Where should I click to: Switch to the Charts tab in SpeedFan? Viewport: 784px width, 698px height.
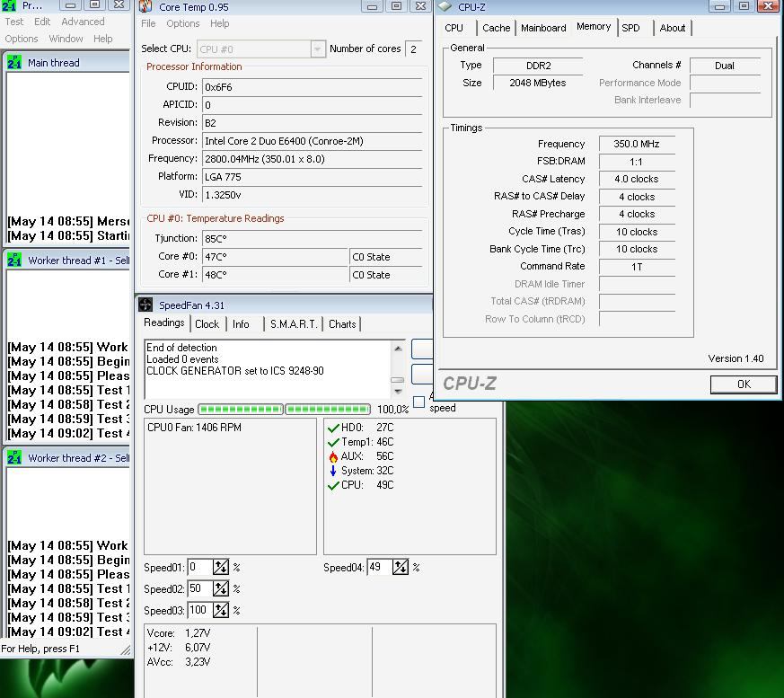[x=342, y=324]
